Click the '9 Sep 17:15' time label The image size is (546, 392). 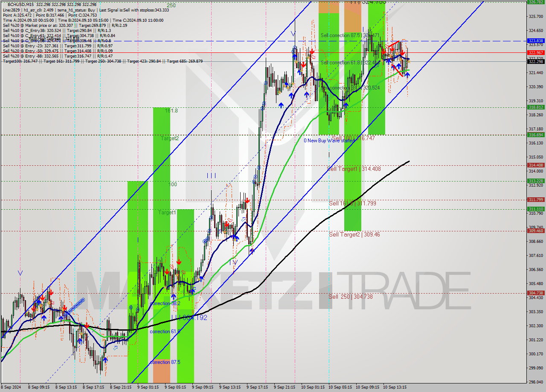[257, 388]
